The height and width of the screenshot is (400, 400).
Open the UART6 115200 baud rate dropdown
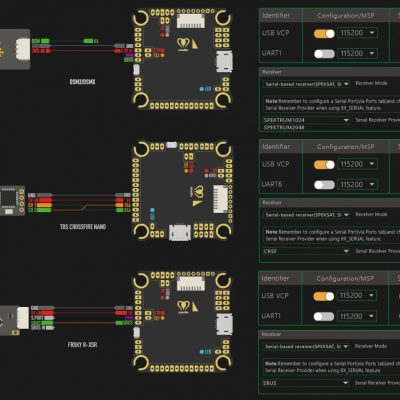358,185
